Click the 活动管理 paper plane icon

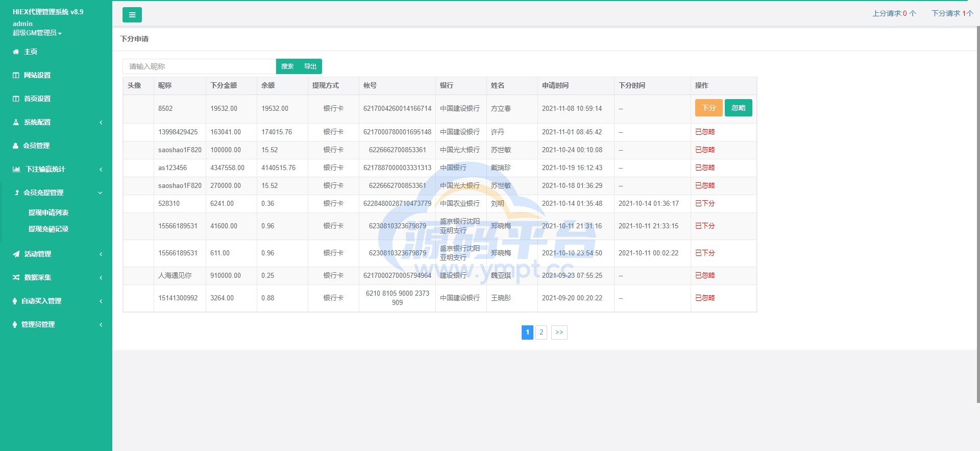click(x=16, y=254)
